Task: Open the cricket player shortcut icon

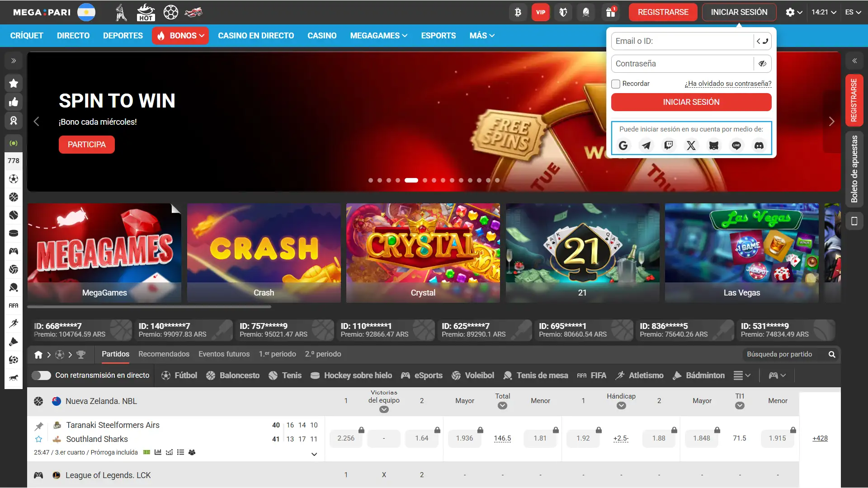Action: tap(121, 12)
